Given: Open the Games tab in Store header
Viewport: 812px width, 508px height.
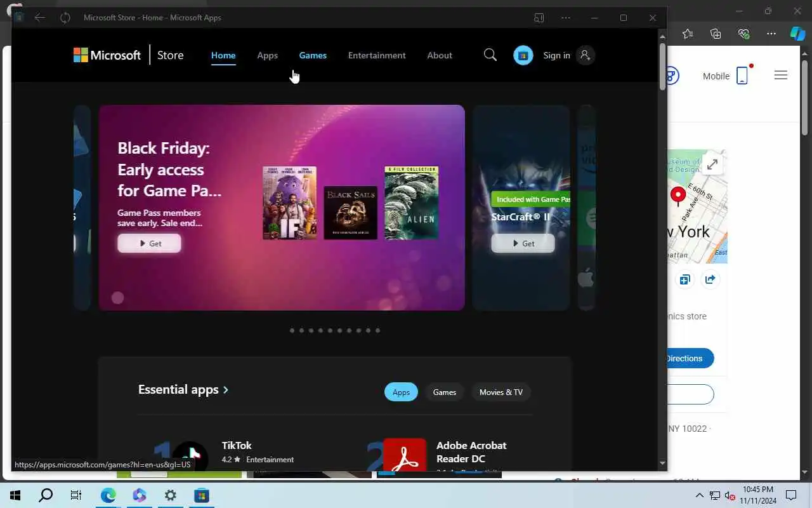Looking at the screenshot, I should coord(313,55).
